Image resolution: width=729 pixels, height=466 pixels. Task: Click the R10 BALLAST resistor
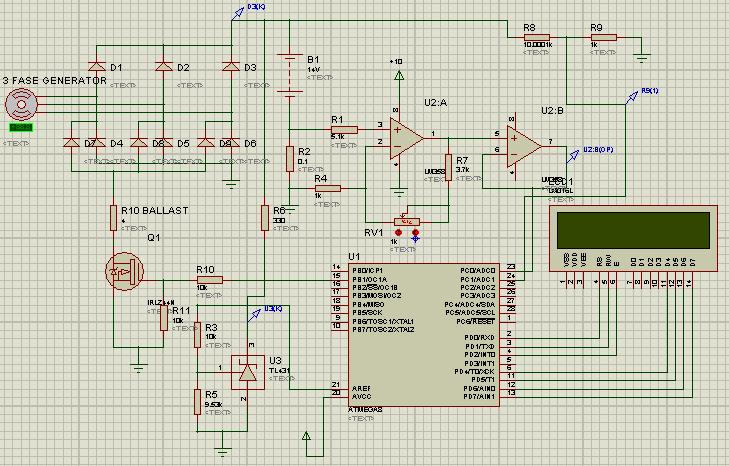(x=113, y=218)
